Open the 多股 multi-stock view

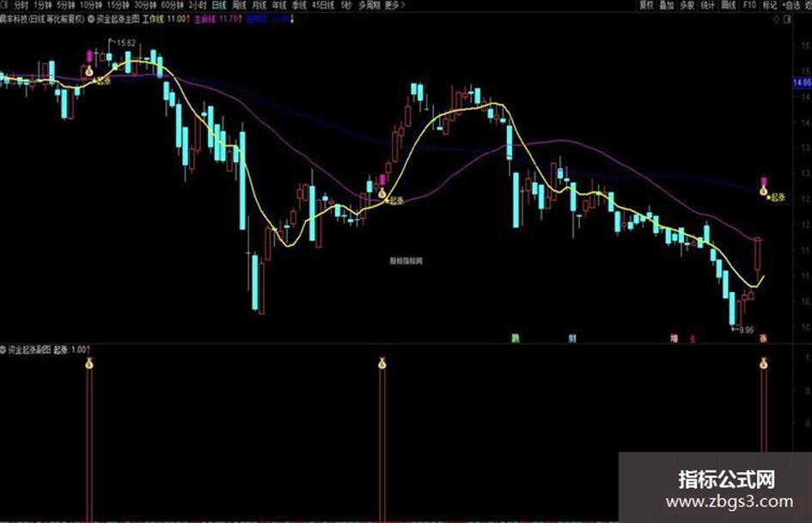tap(687, 5)
